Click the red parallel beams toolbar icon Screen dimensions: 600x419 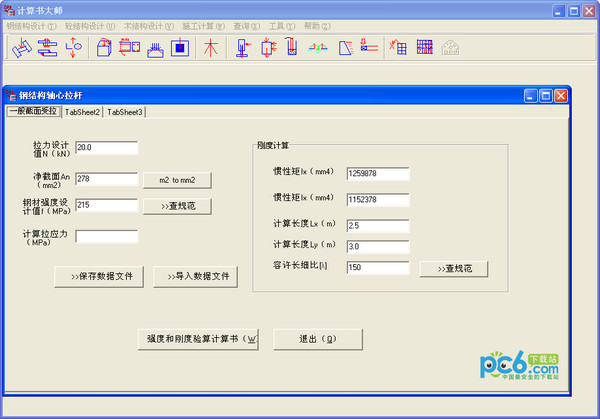click(369, 45)
